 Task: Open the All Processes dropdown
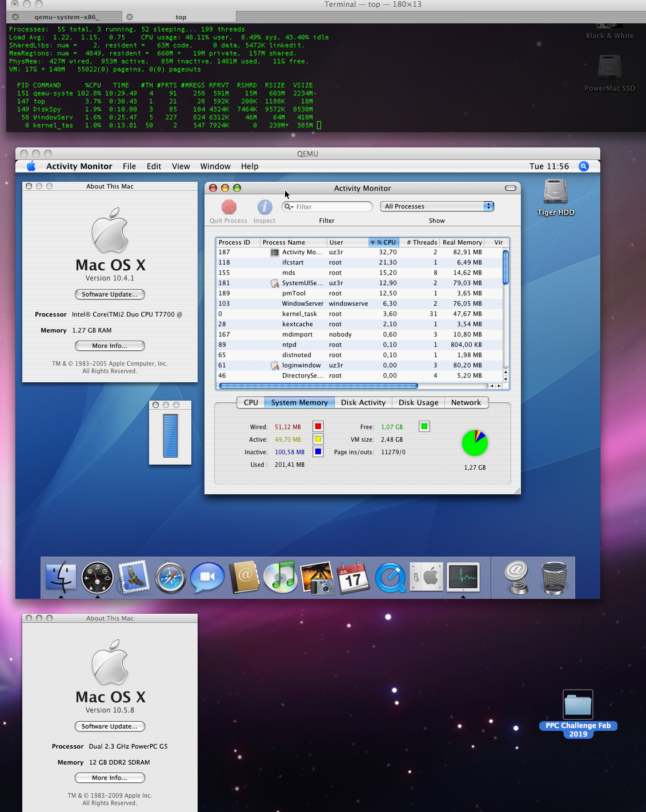[437, 206]
